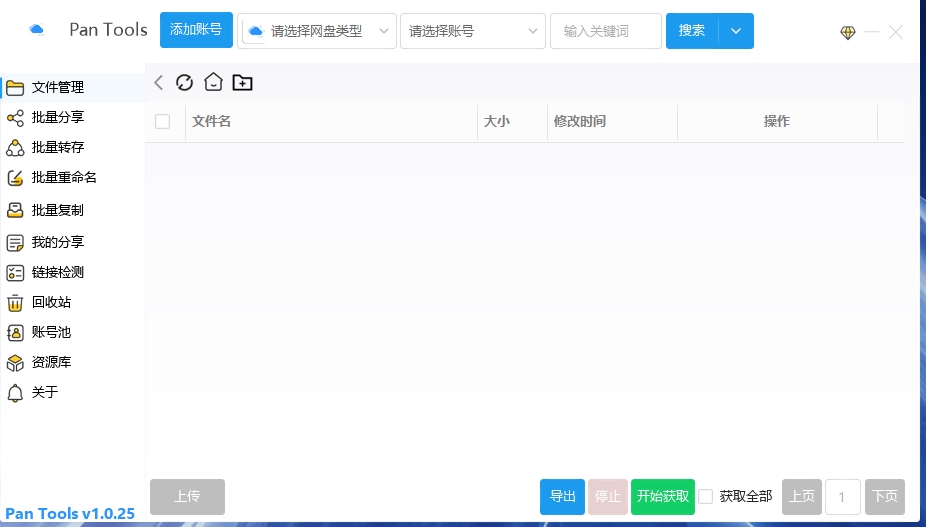
Task: Select 批量重命名 in sidebar
Action: [x=63, y=177]
